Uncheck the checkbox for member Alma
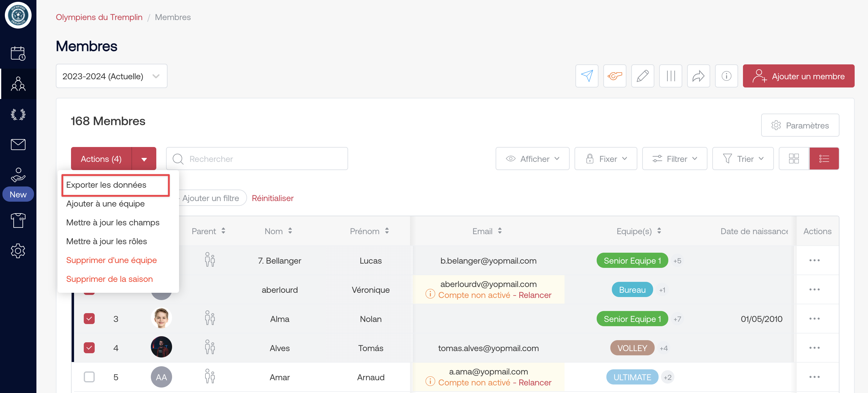 (89, 319)
